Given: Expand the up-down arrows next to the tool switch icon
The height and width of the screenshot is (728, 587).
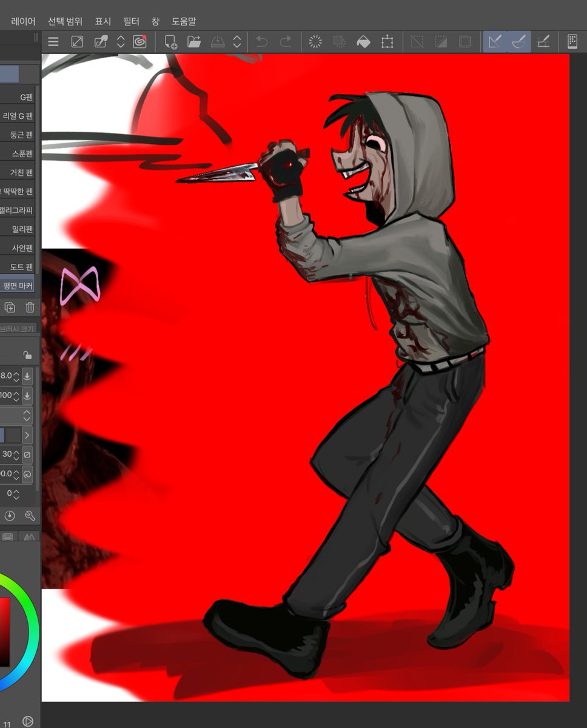Looking at the screenshot, I should (x=121, y=42).
